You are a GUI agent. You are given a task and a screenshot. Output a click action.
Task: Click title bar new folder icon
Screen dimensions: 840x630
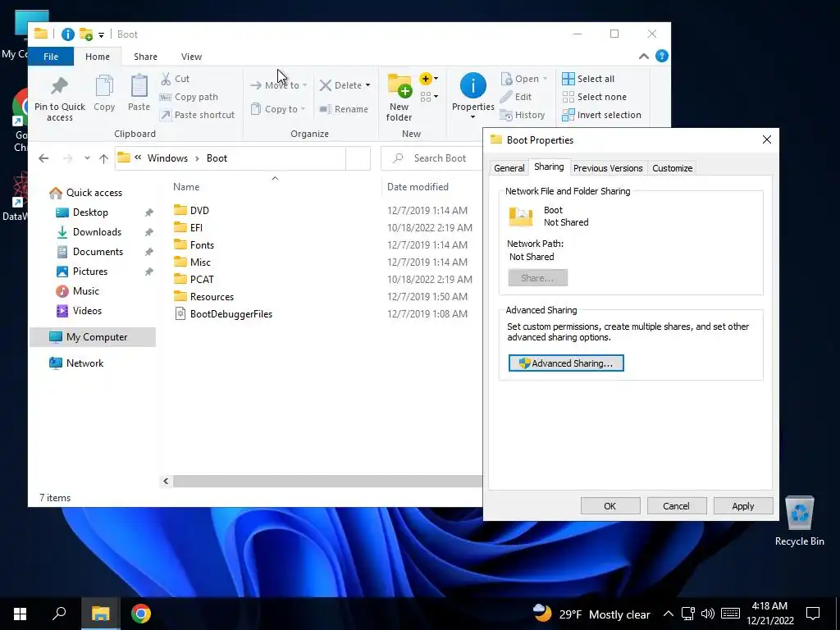click(x=85, y=34)
